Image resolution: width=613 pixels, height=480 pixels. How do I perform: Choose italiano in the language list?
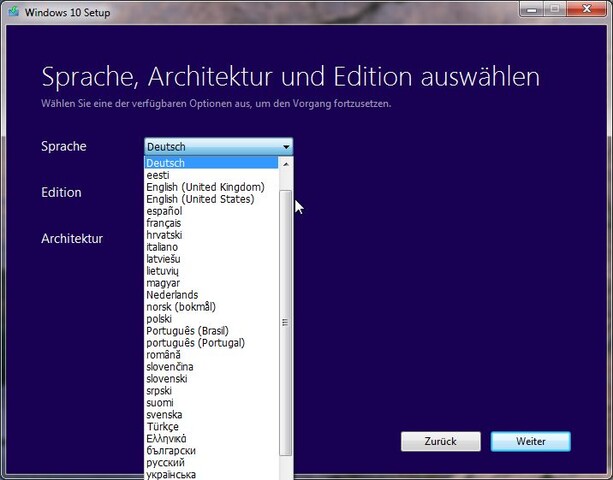click(x=212, y=247)
